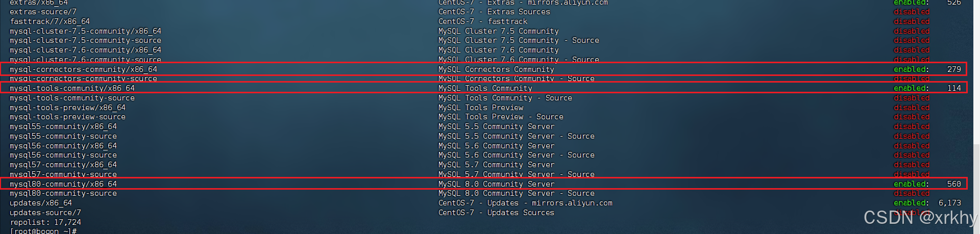Select mysql-connectors-community/x86_64 repo id
980x234 pixels.
click(x=84, y=69)
